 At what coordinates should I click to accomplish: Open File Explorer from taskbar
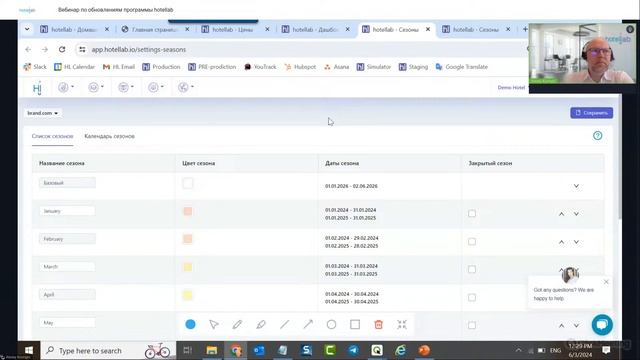point(211,350)
